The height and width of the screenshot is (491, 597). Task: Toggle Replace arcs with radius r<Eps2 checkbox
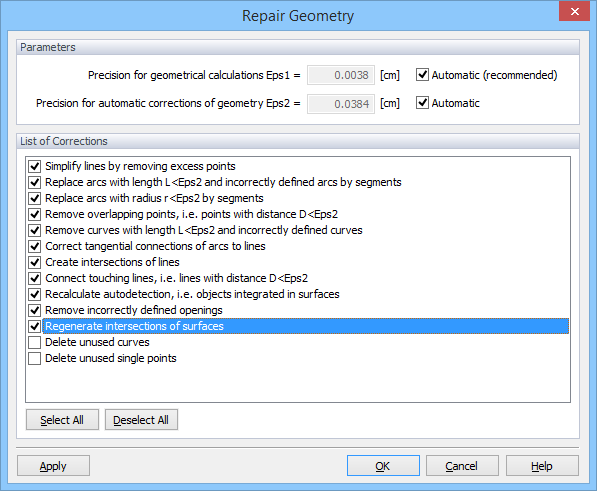click(x=35, y=198)
